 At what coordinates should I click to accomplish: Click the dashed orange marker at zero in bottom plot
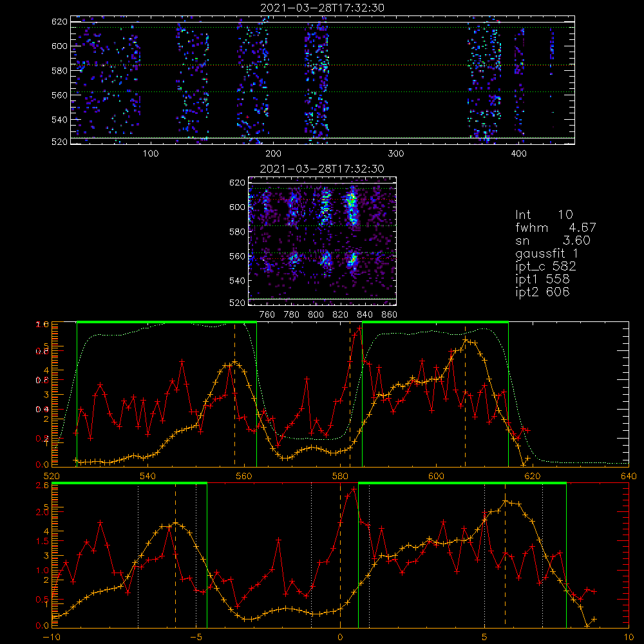point(340,554)
